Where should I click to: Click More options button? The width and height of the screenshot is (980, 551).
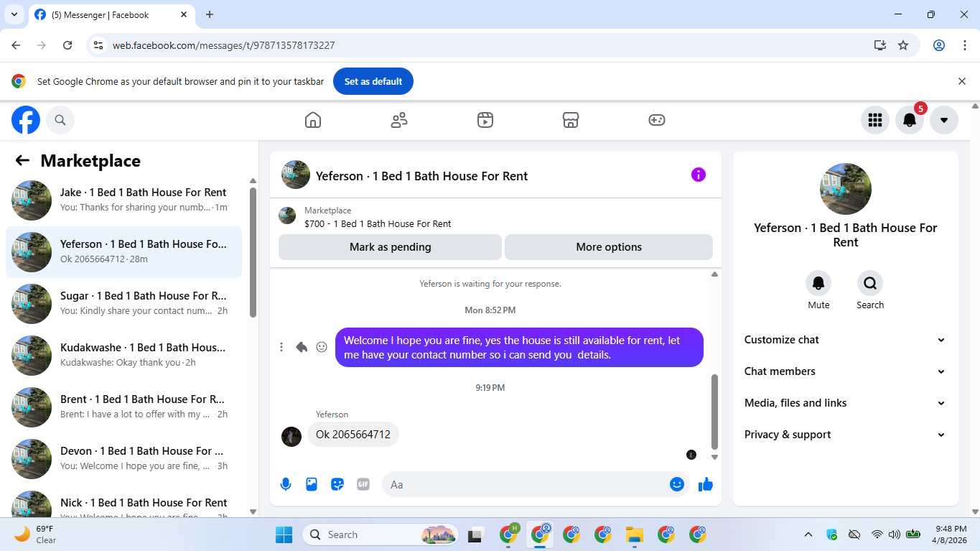(x=609, y=247)
